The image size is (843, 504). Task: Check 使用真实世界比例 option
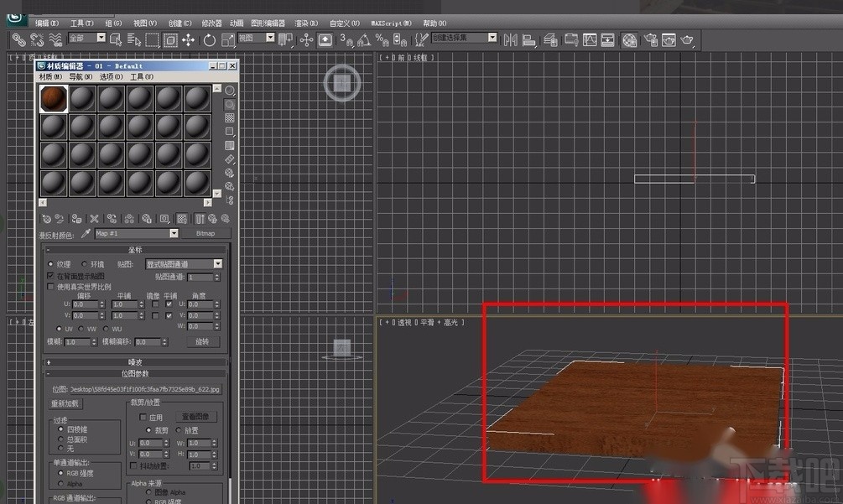51,286
